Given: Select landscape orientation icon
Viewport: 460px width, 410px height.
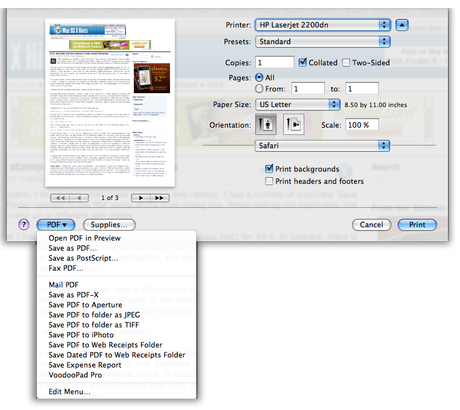Looking at the screenshot, I should click(293, 124).
